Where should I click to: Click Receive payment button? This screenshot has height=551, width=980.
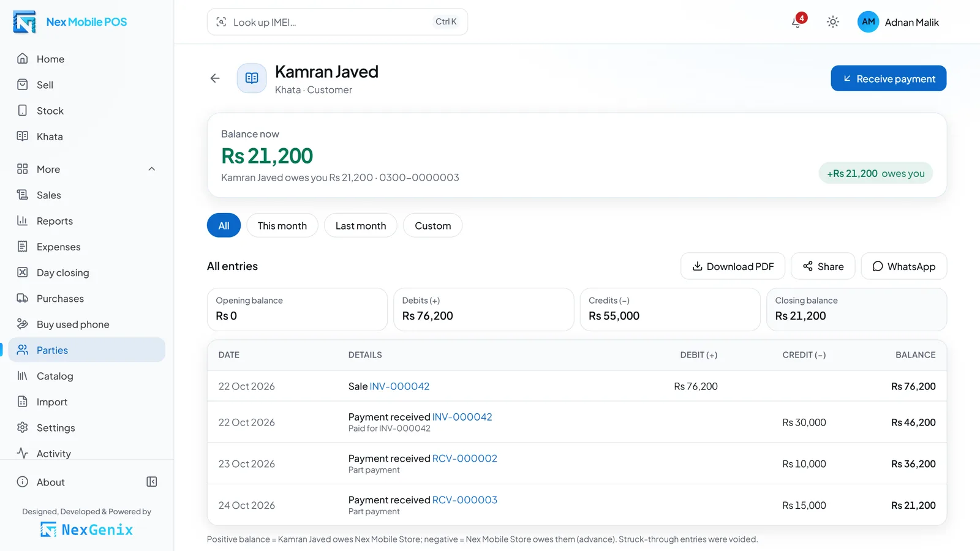(888, 78)
